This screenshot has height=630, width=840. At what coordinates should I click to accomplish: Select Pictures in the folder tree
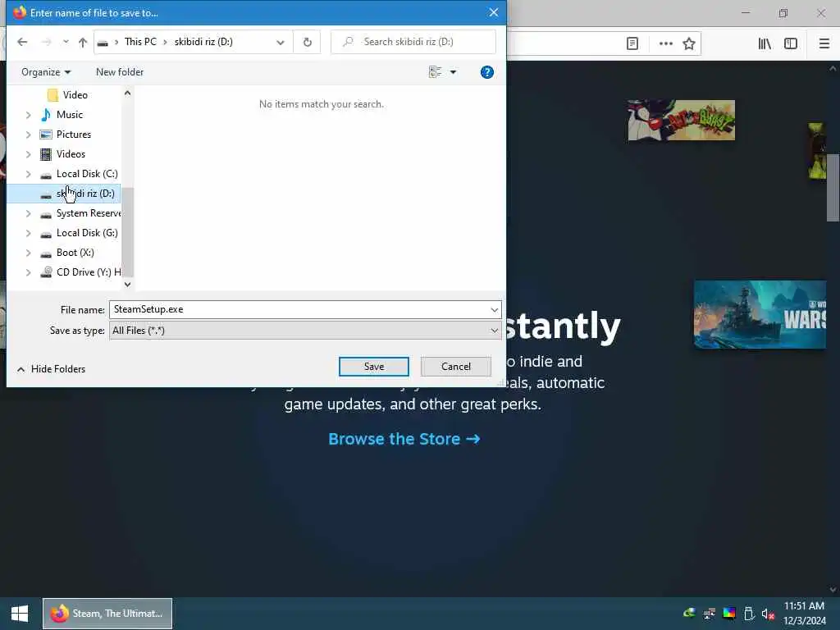point(66,135)
